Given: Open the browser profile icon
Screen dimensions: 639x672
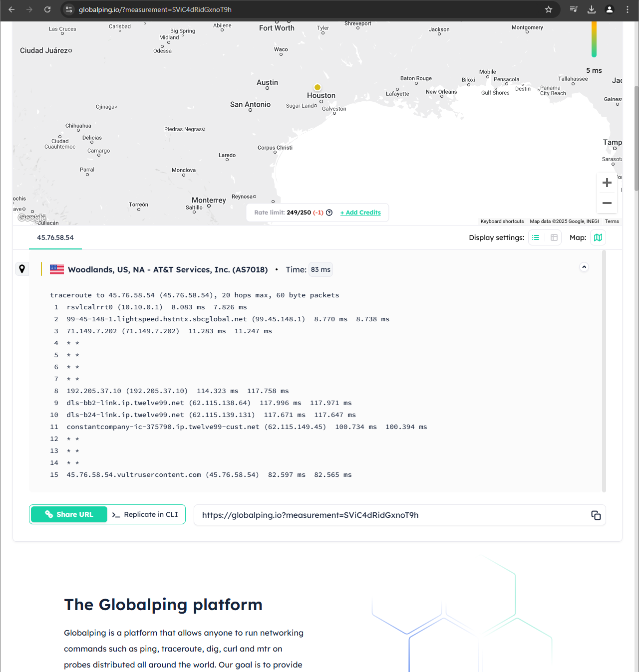Looking at the screenshot, I should click(610, 9).
